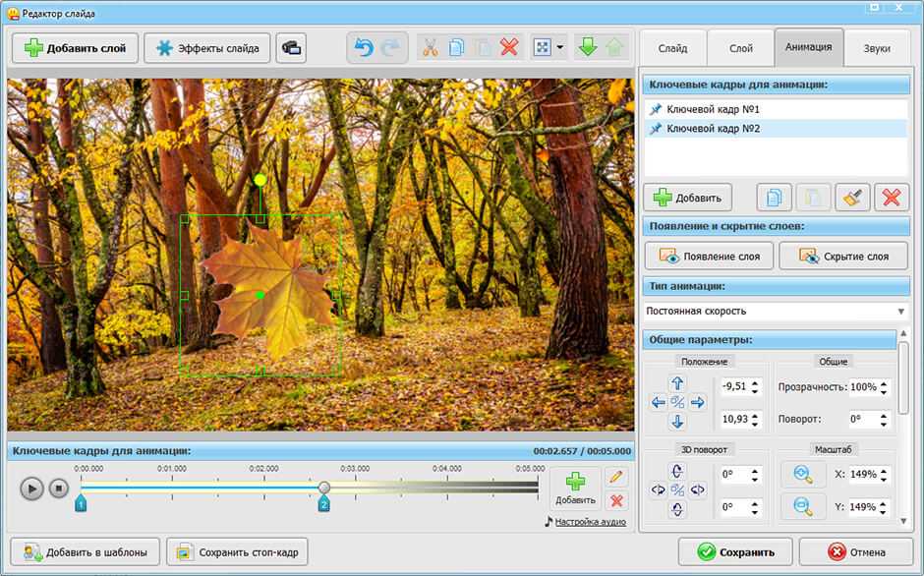Image resolution: width=924 pixels, height=576 pixels.
Task: Click the undo arrow in the toolbar
Action: click(364, 47)
